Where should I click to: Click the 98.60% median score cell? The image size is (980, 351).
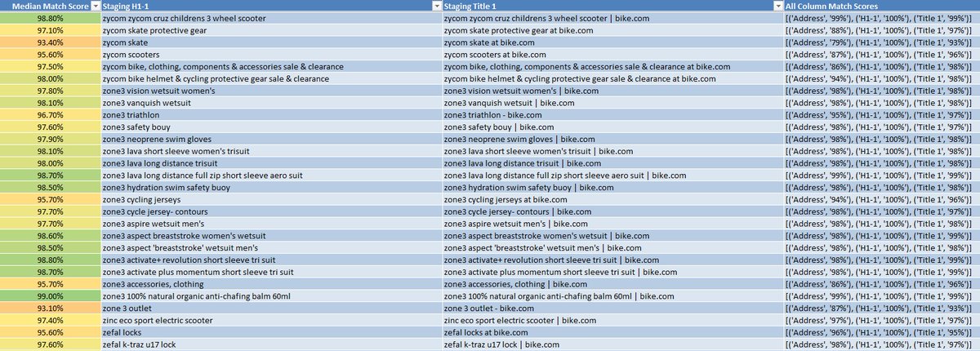pyautogui.click(x=51, y=237)
